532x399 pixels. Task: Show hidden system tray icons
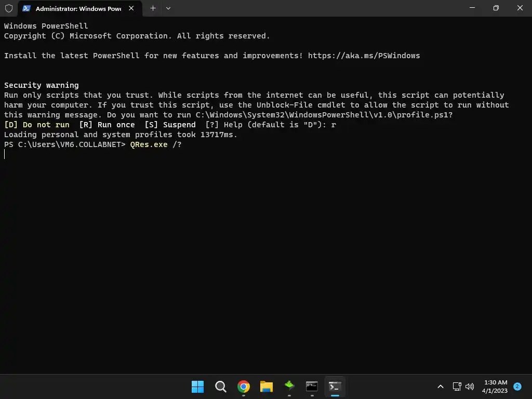tap(441, 387)
